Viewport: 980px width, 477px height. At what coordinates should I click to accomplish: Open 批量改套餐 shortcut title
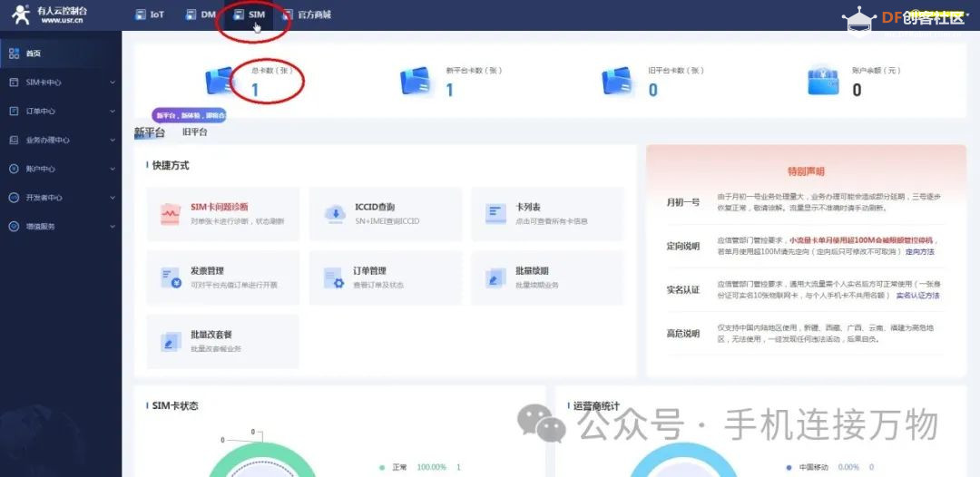211,335
